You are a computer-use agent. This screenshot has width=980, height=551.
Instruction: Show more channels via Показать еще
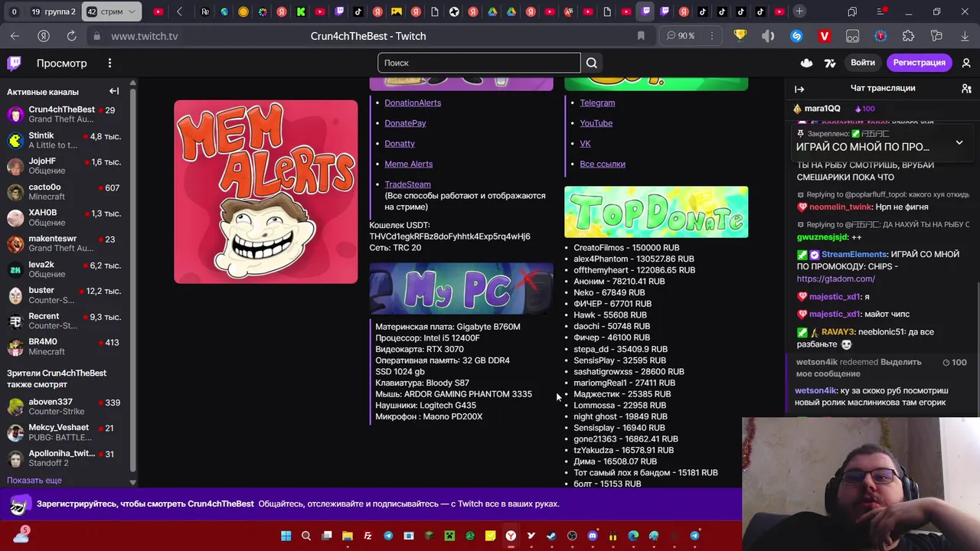34,480
